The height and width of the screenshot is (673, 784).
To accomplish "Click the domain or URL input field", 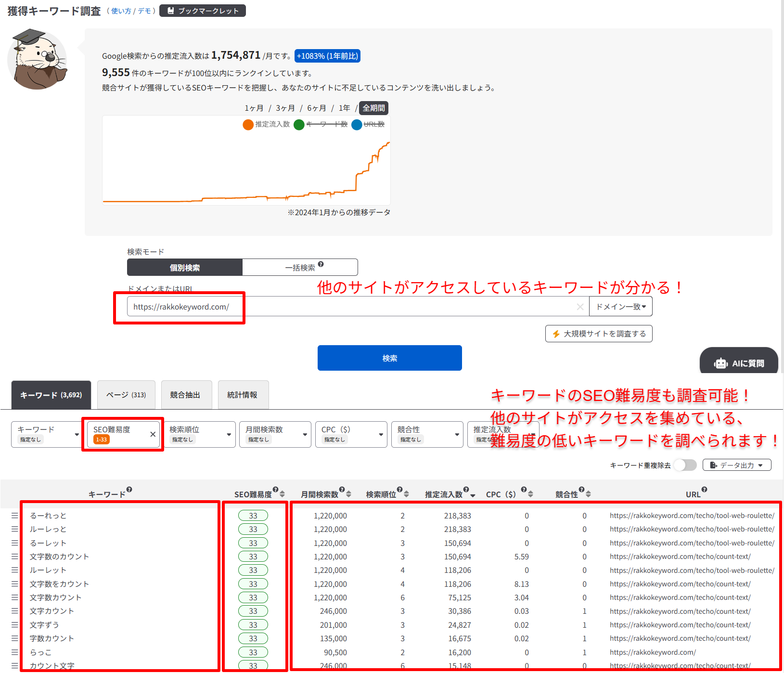I will [351, 307].
